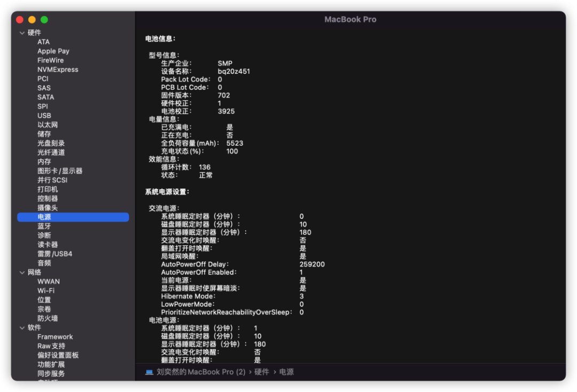
Task: Click the 状态 value 正常
Action: [206, 175]
